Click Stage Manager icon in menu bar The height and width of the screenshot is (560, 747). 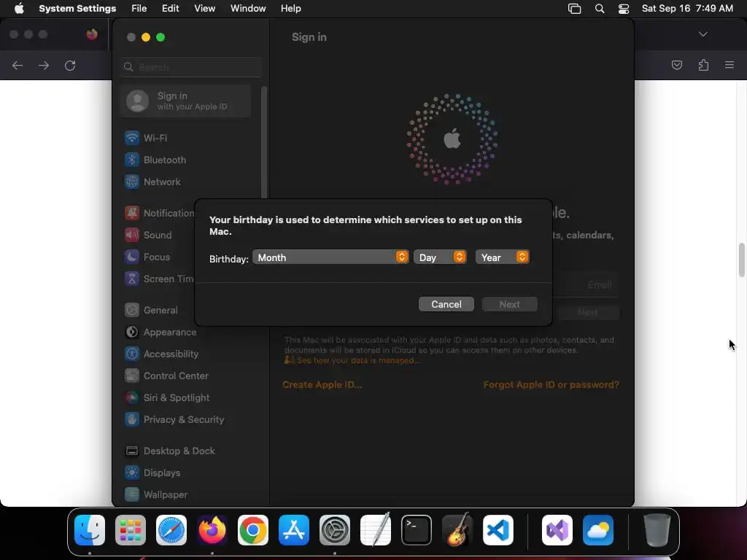575,9
